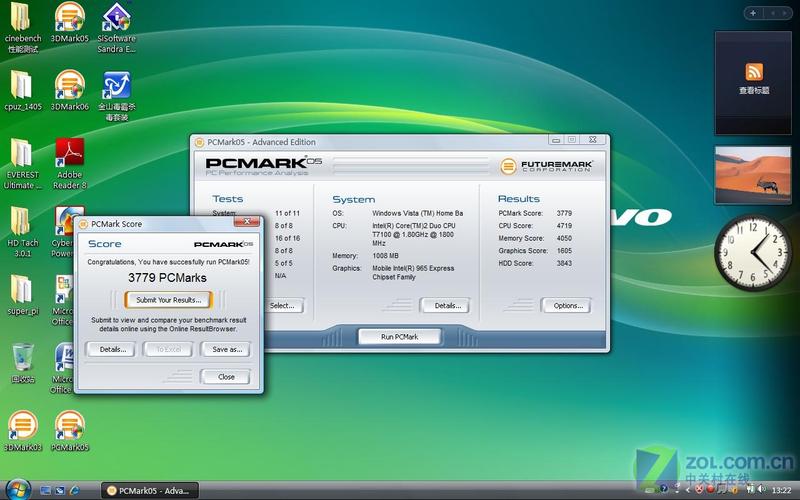Click the desert slideshow gadget picture
The image size is (800, 500).
(753, 175)
